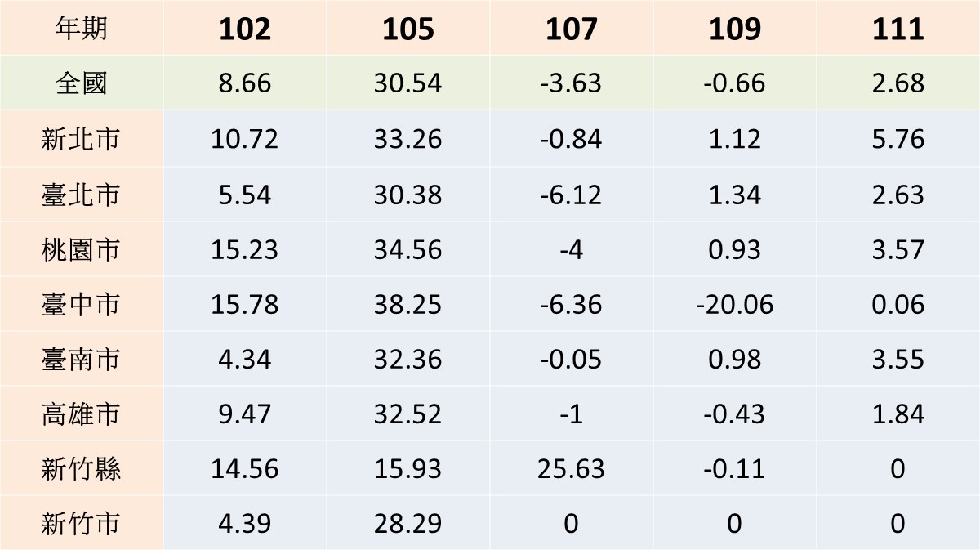Select the 109 column header

coord(735,28)
